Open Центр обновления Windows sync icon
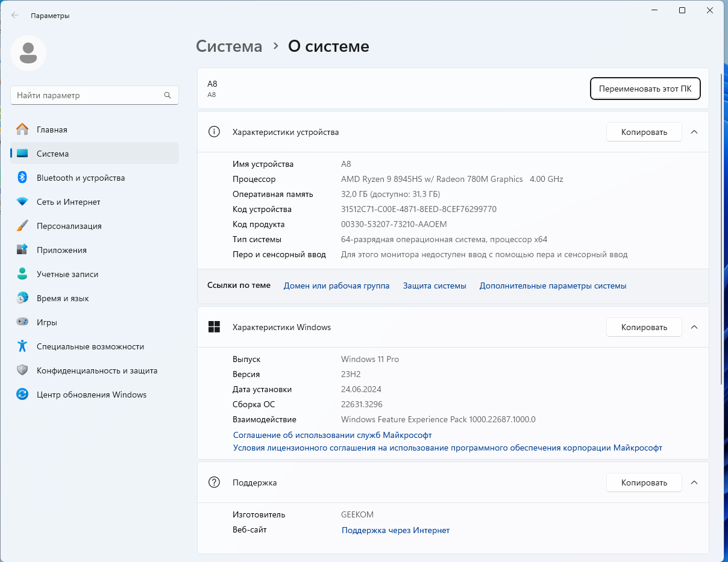 (22, 395)
